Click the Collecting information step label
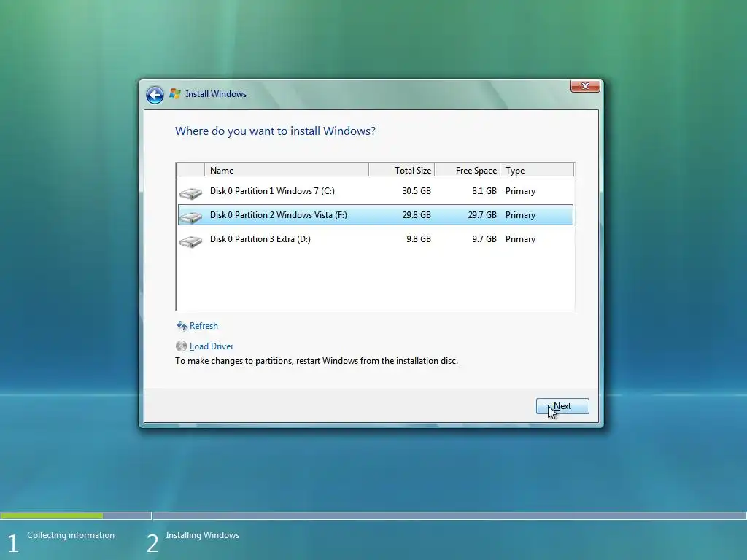This screenshot has width=747, height=560. click(x=71, y=535)
